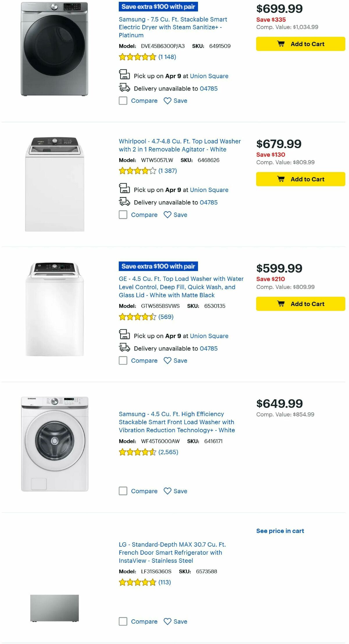Screen dimensions: 349x644
Task: Add the Whirlpool washer to cart
Action: pyautogui.click(x=300, y=179)
